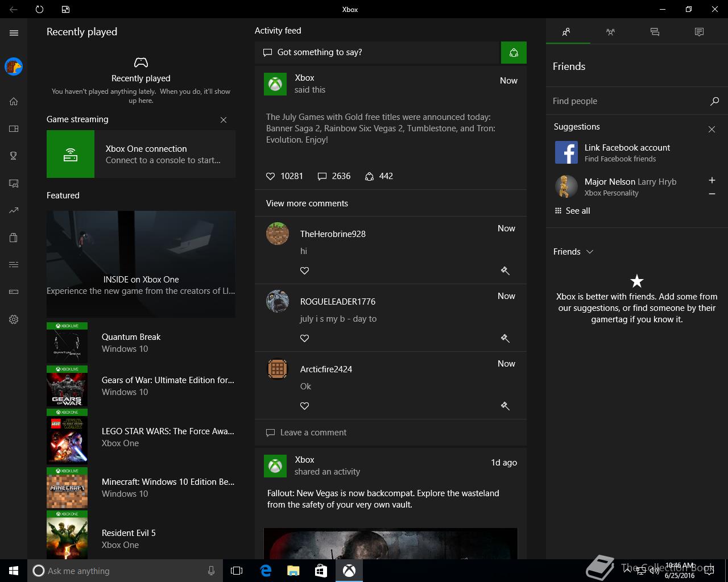Open Windows Start menu
The image size is (728, 582).
pyautogui.click(x=14, y=571)
